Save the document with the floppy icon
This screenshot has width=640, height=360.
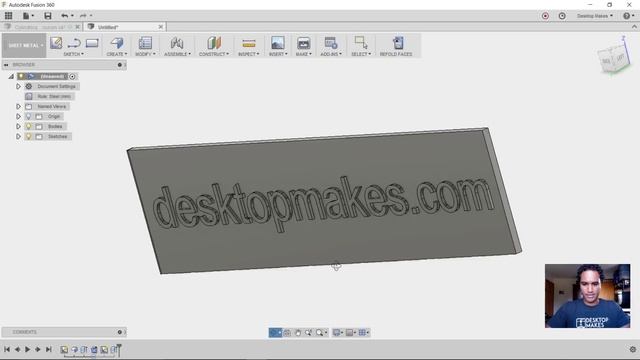pyautogui.click(x=48, y=16)
